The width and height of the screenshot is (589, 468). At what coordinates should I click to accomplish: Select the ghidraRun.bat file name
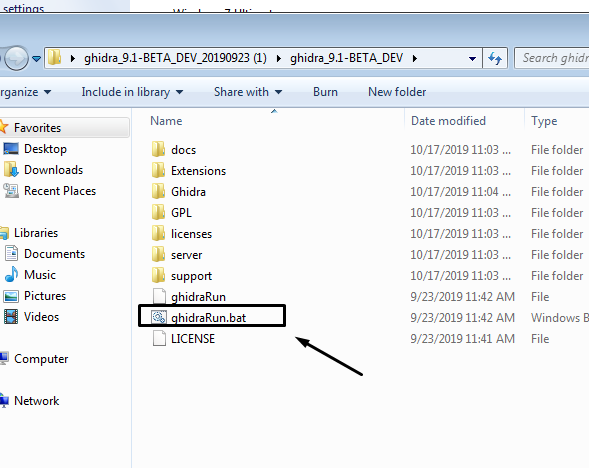pos(208,318)
